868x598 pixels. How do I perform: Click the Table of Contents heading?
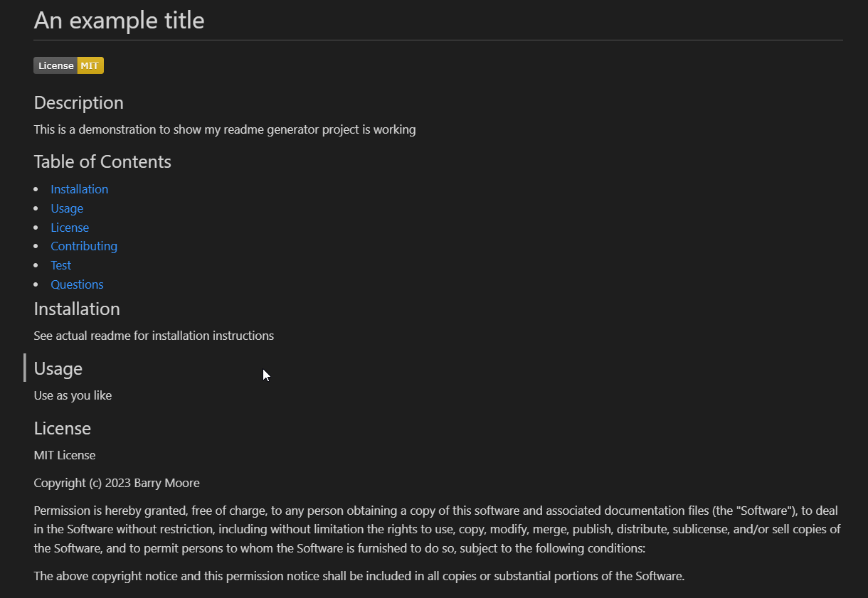click(102, 162)
